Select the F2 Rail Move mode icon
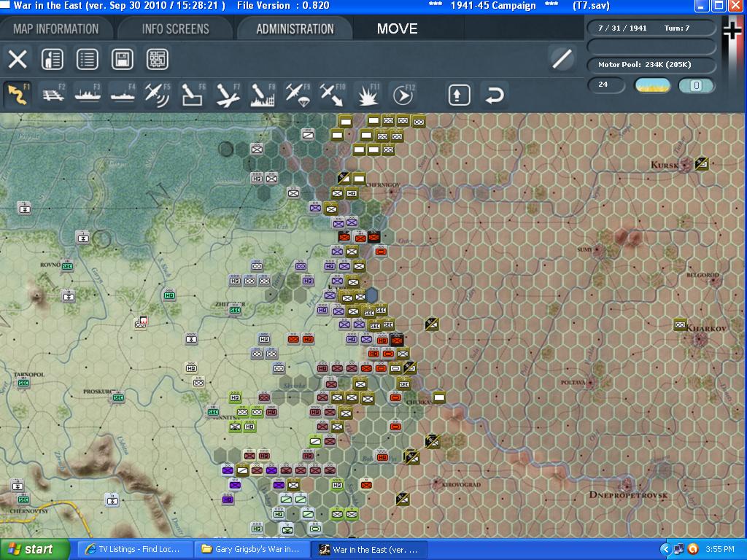The height and width of the screenshot is (560, 747). (x=53, y=94)
